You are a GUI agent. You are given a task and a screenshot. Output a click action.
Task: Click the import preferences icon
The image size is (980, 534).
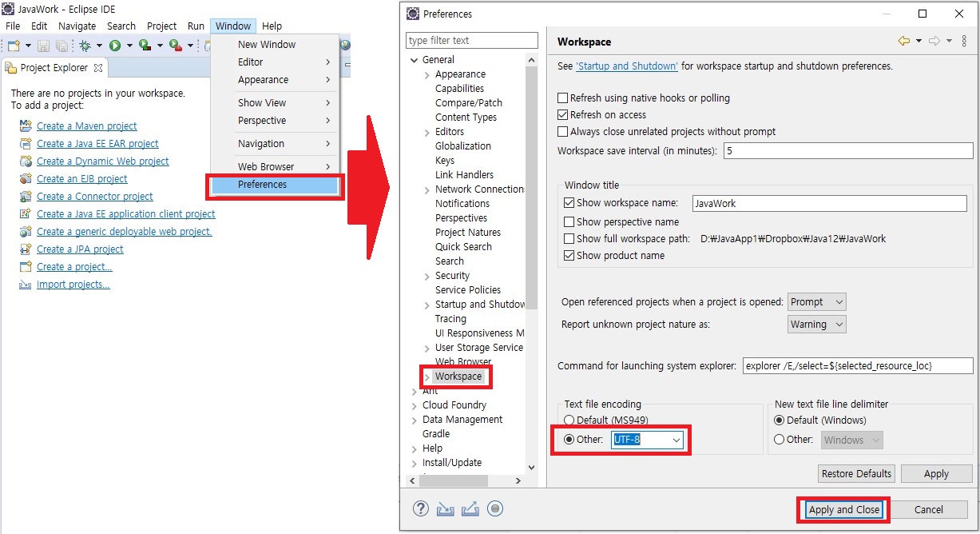coord(445,508)
